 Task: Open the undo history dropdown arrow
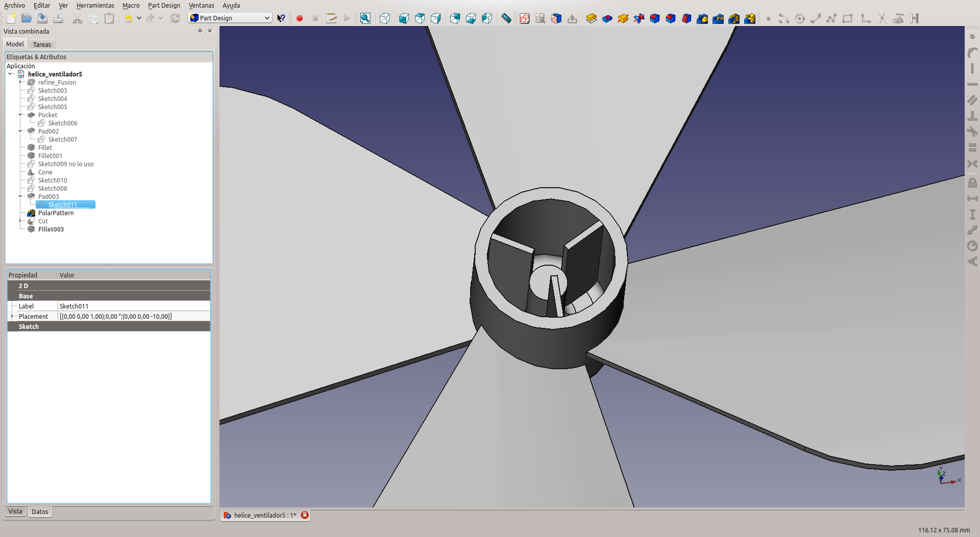tap(139, 18)
